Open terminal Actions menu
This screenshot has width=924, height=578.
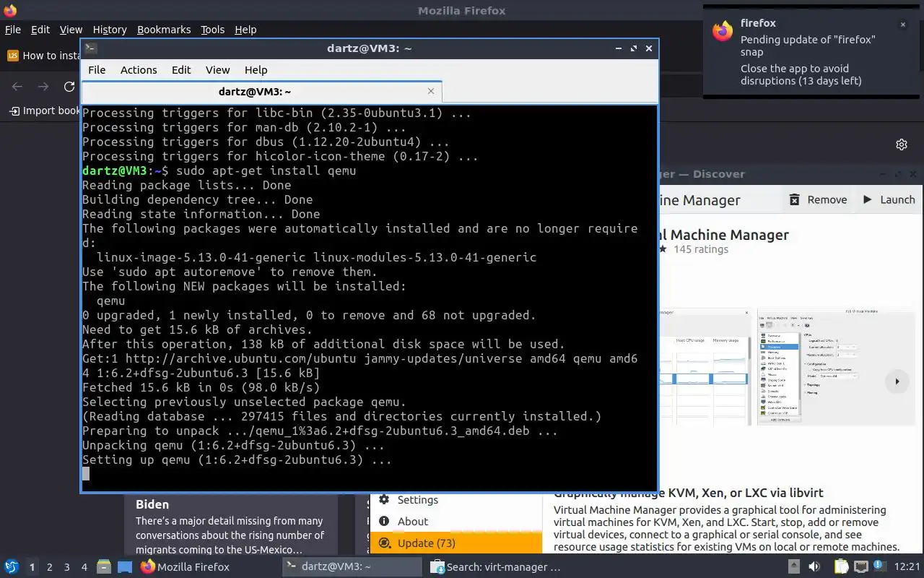pos(139,70)
